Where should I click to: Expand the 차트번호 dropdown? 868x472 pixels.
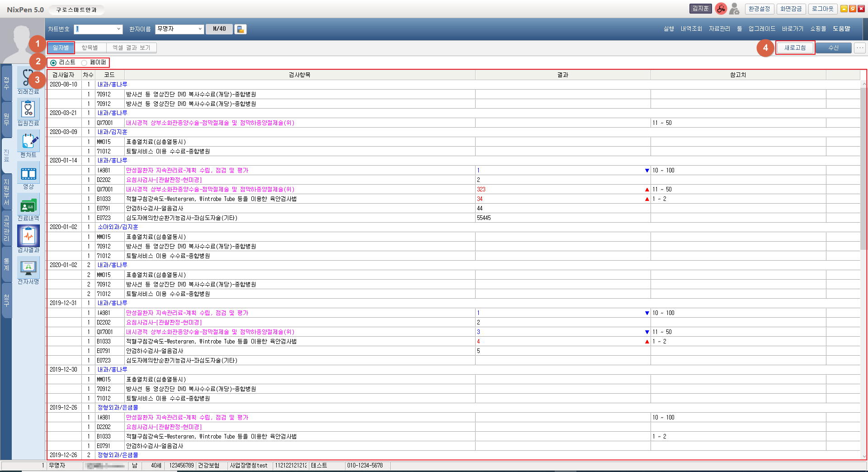118,29
